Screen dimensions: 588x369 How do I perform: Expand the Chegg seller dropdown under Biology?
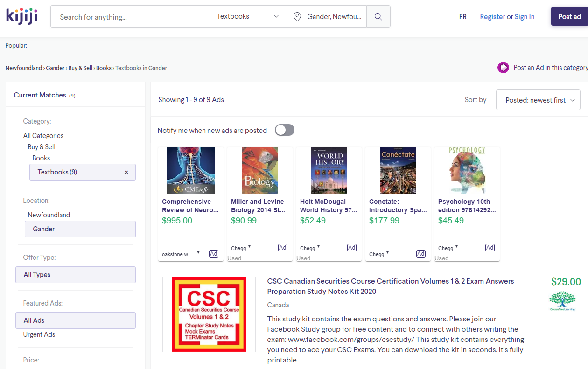pos(249,247)
